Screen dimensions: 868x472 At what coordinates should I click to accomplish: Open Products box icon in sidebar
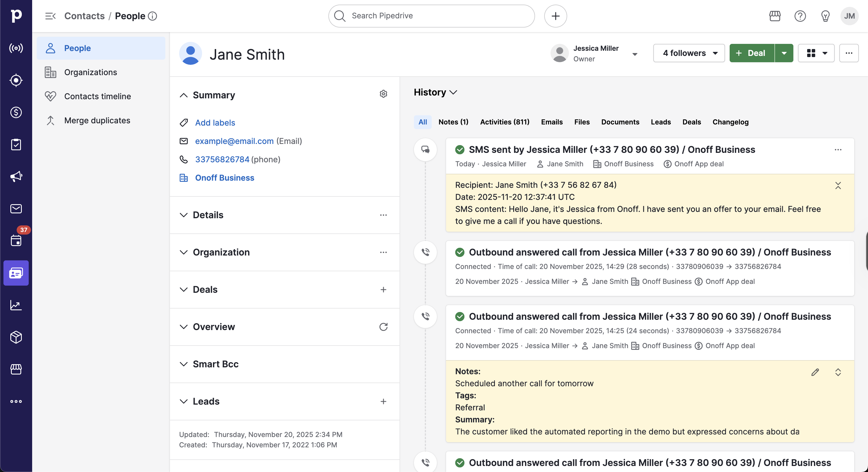click(x=16, y=337)
